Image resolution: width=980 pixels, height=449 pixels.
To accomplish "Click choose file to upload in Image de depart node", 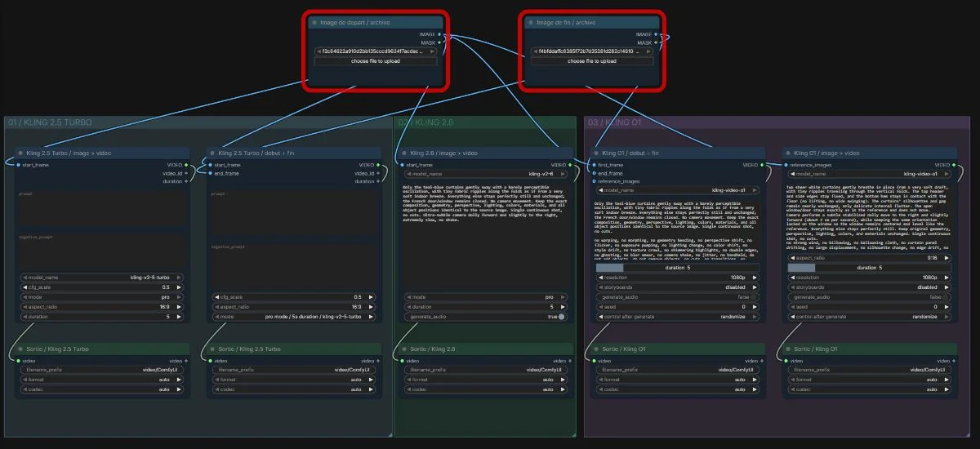I will (x=376, y=61).
